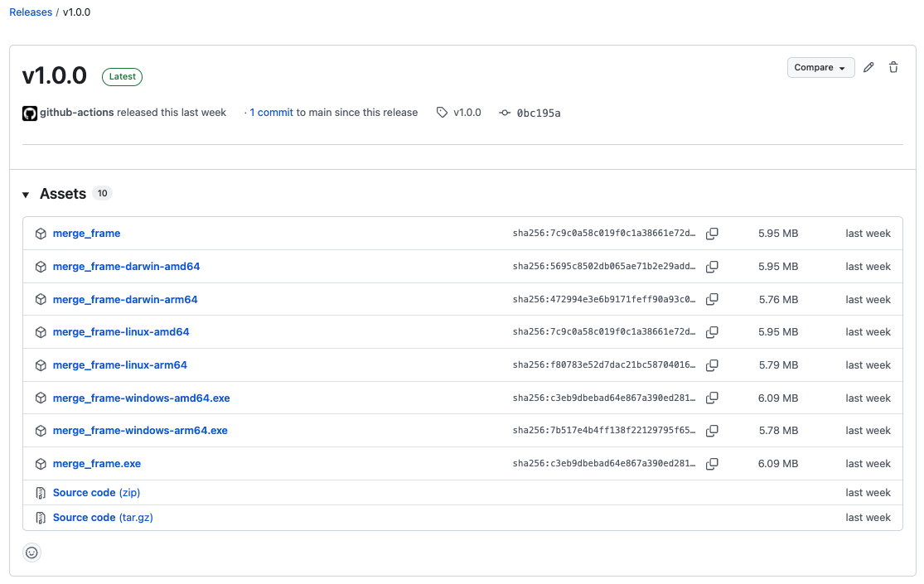Copy SHA256 hash for merge_frame asset
924x584 pixels.
(x=712, y=234)
